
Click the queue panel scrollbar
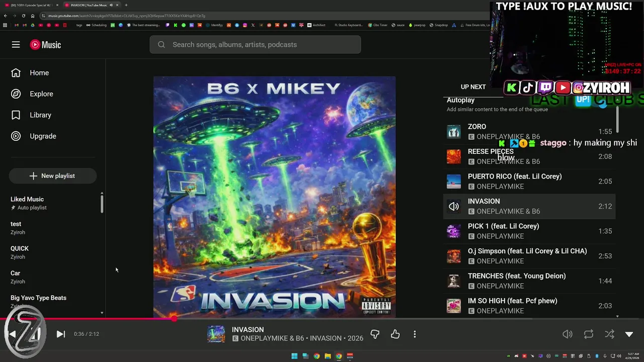tap(617, 118)
